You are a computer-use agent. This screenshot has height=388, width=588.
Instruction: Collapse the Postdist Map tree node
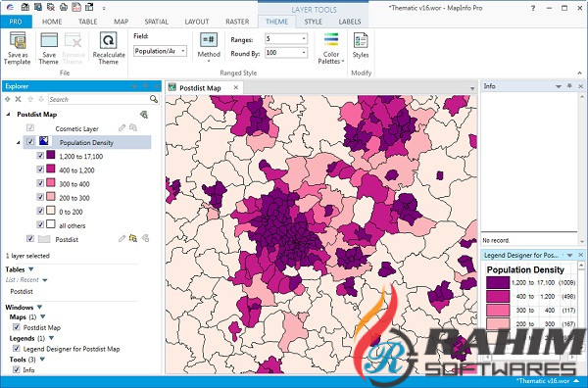pyautogui.click(x=8, y=115)
